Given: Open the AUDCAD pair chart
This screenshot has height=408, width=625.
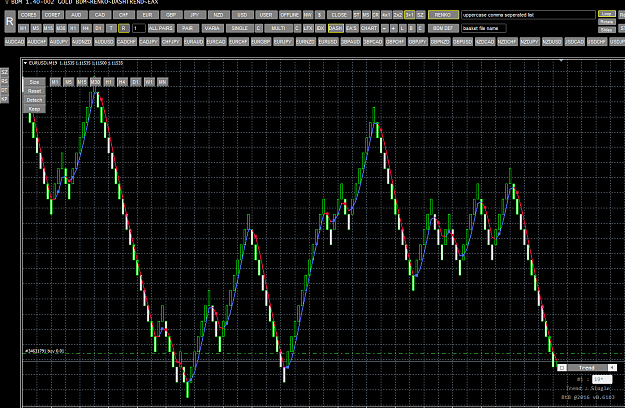Looking at the screenshot, I should click(x=15, y=41).
